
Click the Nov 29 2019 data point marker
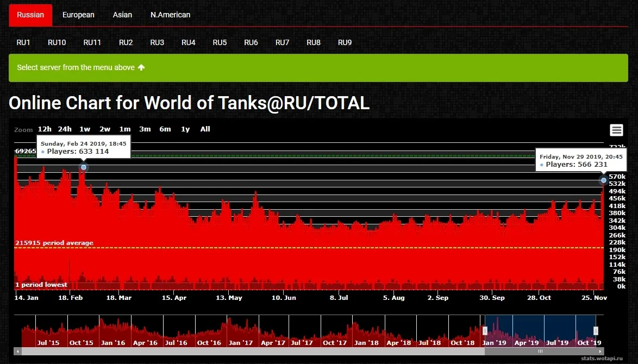point(603,180)
